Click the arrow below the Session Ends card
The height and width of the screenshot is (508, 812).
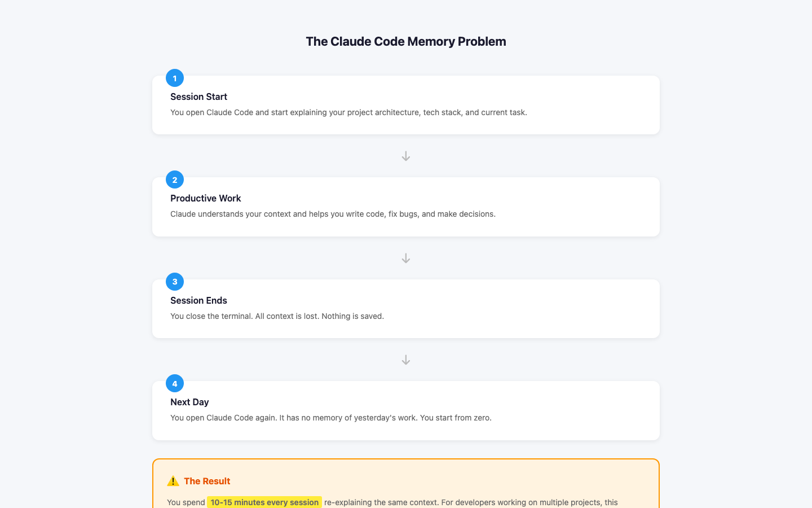point(406,360)
